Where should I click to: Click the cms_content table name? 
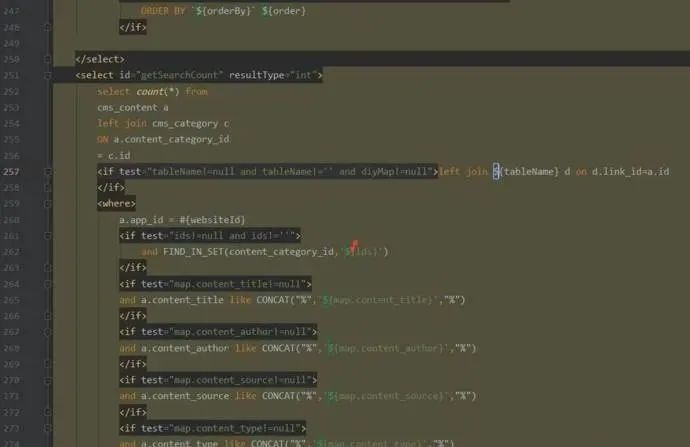point(127,108)
